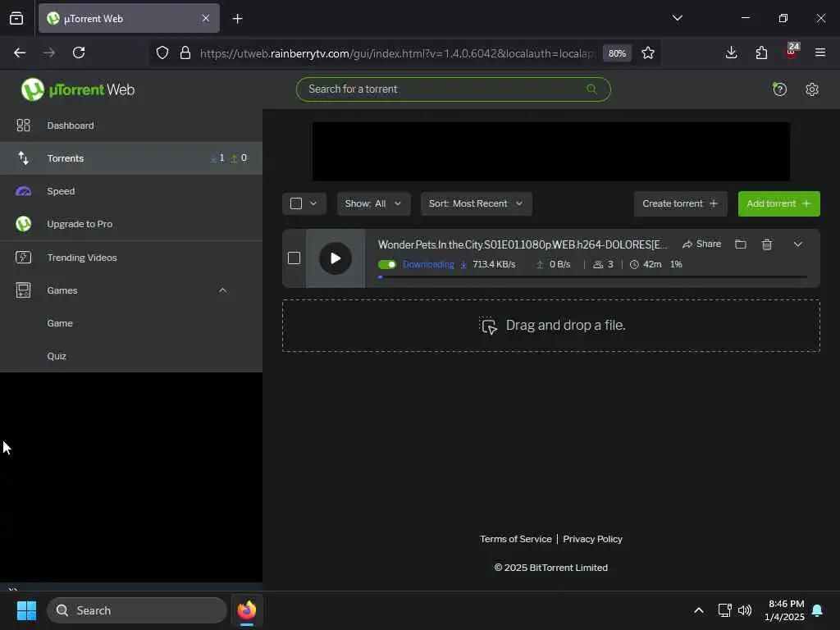Click the Create torrent button
This screenshot has height=630, width=840.
[x=680, y=203]
